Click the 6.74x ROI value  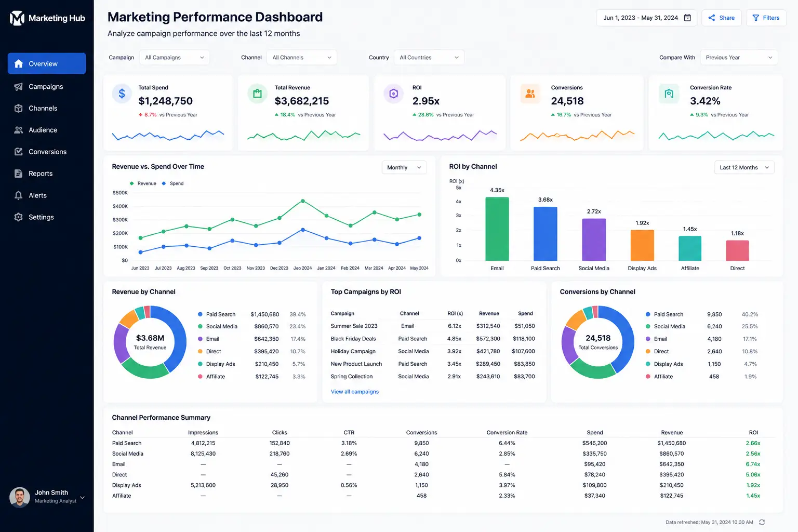[x=753, y=464]
